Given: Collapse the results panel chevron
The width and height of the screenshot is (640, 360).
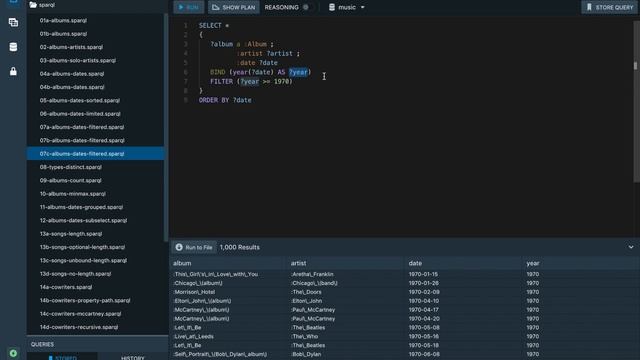Looking at the screenshot, I should (x=631, y=247).
